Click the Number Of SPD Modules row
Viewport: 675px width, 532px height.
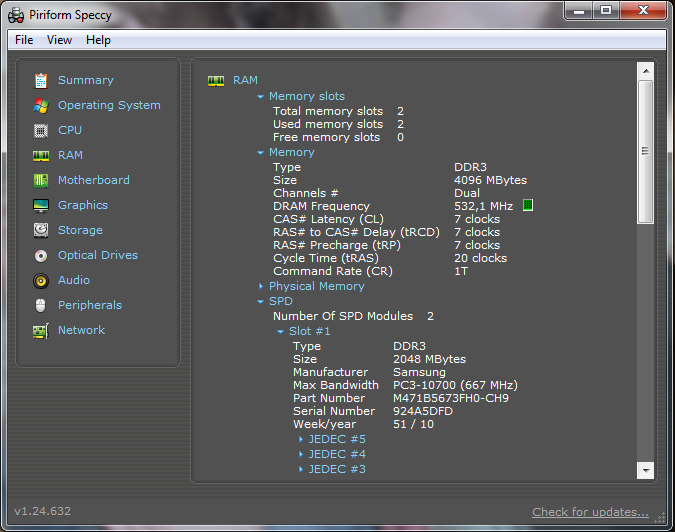pos(353,316)
